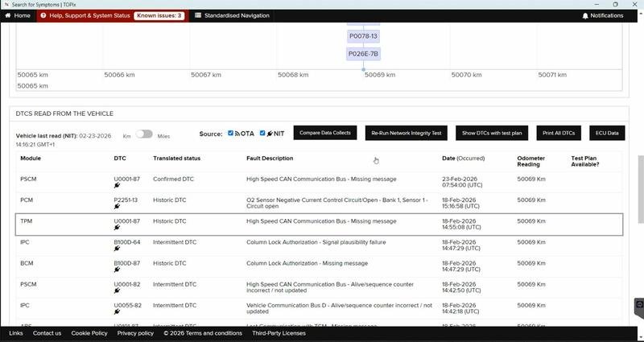Click plug icon under P2251-13 DTC

(117, 207)
